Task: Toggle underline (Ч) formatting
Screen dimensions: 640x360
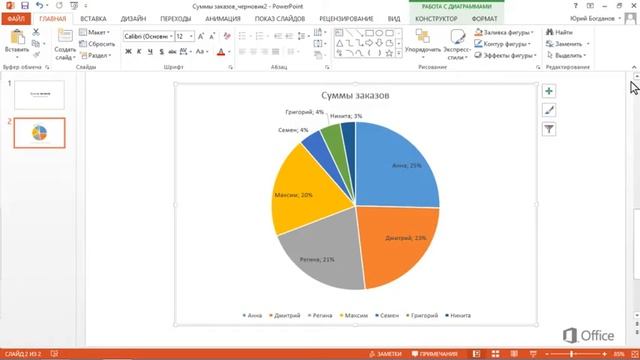Action: click(150, 51)
